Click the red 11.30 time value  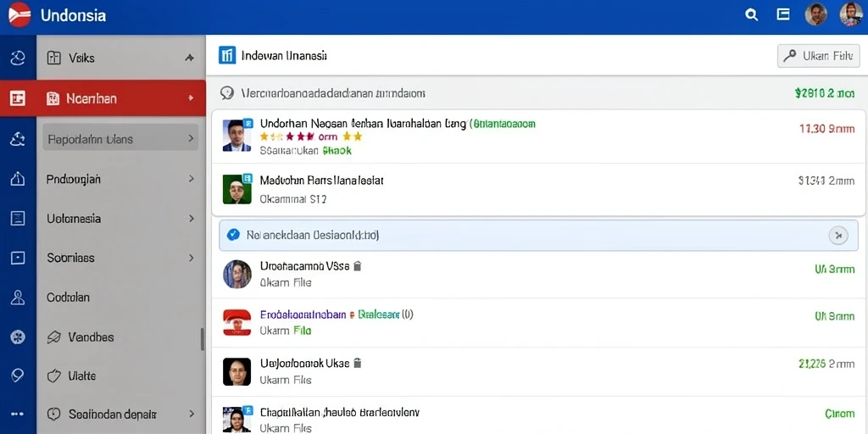[827, 129]
